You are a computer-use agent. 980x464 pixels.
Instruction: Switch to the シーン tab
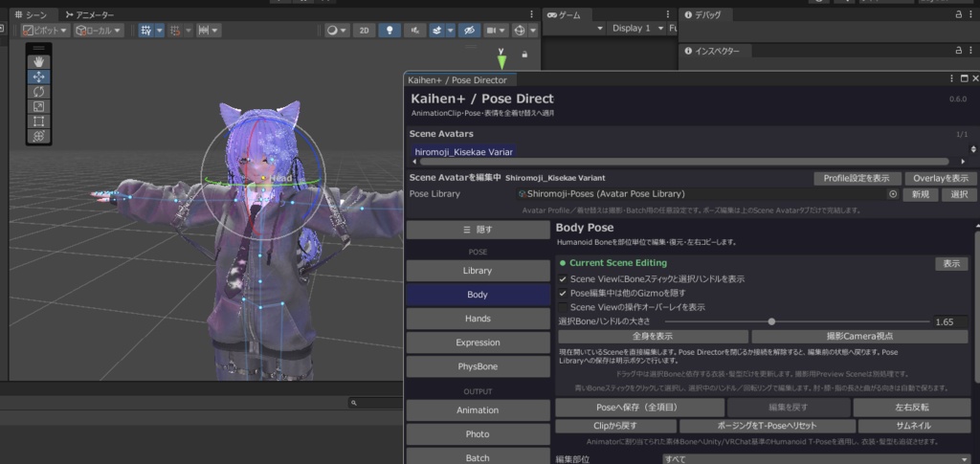tap(32, 14)
